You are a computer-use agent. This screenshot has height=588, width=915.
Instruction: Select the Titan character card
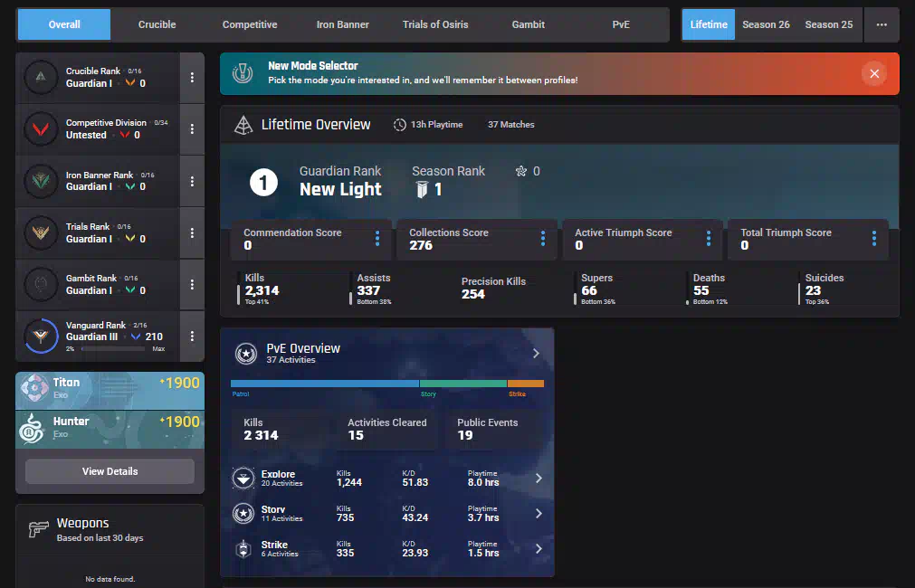[x=110, y=391]
